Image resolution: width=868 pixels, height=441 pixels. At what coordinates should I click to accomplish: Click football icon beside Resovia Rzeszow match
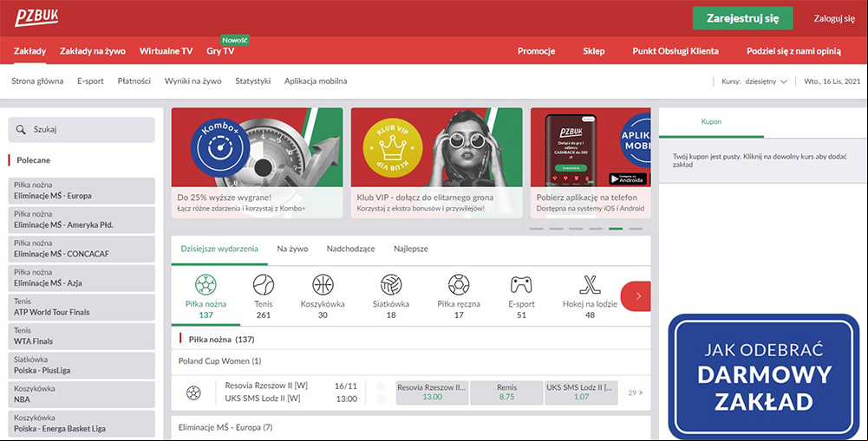click(193, 392)
